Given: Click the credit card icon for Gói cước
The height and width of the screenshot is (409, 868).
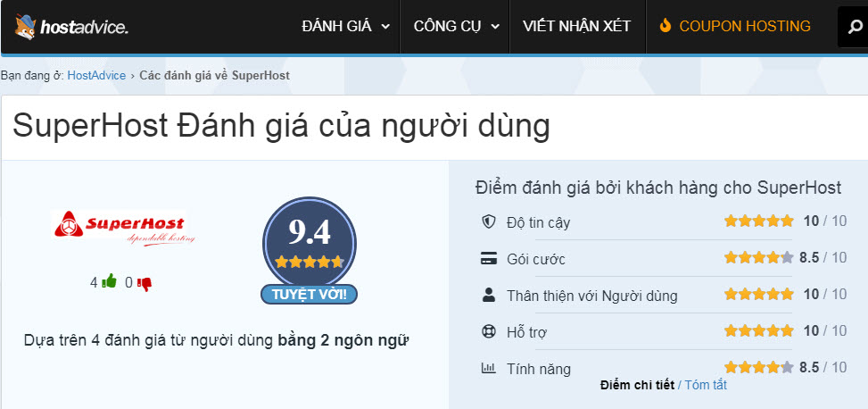Looking at the screenshot, I should pyautogui.click(x=488, y=258).
